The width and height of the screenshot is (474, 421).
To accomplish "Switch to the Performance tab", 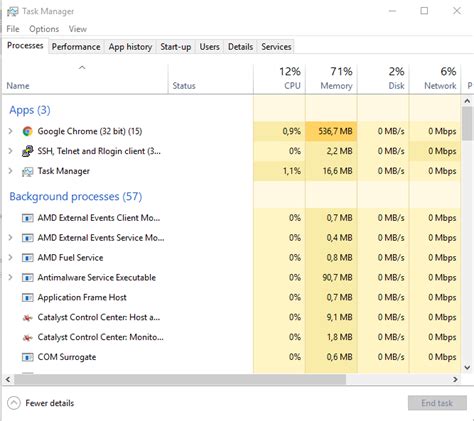I will tap(76, 47).
